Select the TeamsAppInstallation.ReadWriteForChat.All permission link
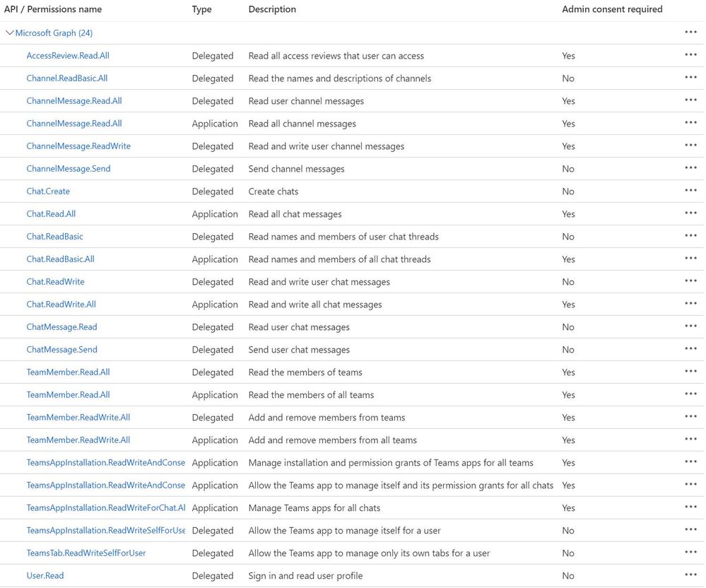706x588 pixels. pyautogui.click(x=106, y=508)
